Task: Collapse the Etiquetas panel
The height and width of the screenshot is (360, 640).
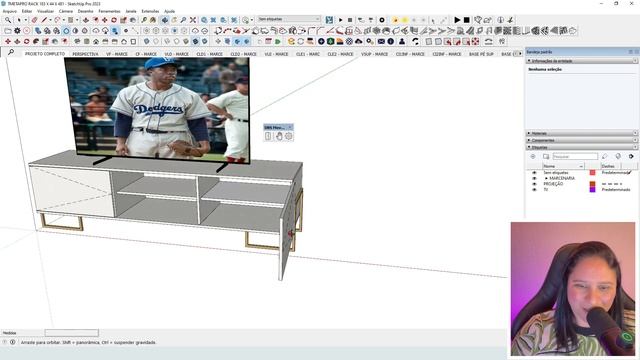Action: (x=529, y=147)
